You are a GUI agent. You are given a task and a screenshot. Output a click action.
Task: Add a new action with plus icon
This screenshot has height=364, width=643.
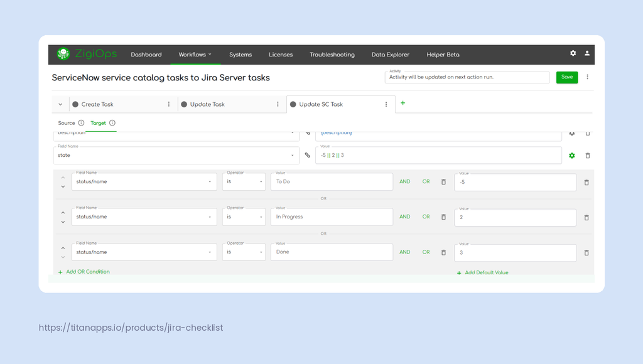coord(403,103)
